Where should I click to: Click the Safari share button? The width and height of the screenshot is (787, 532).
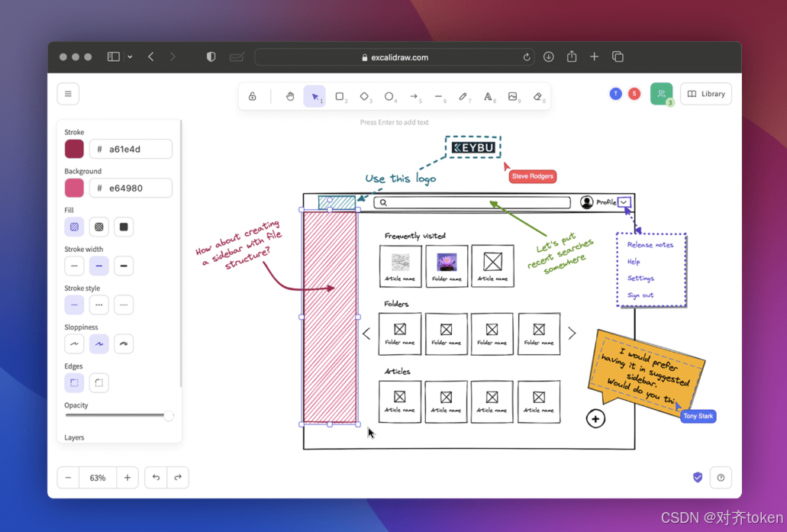(572, 56)
